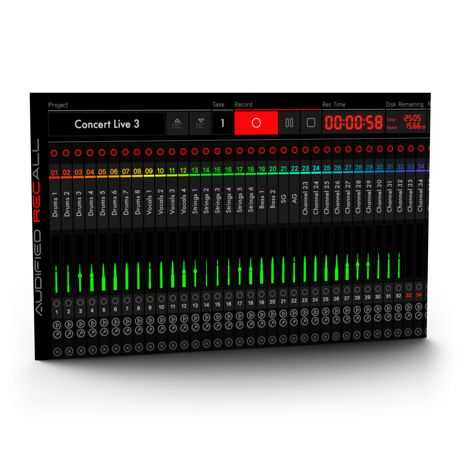
Task: Select the SG channel name label
Action: pos(283,199)
